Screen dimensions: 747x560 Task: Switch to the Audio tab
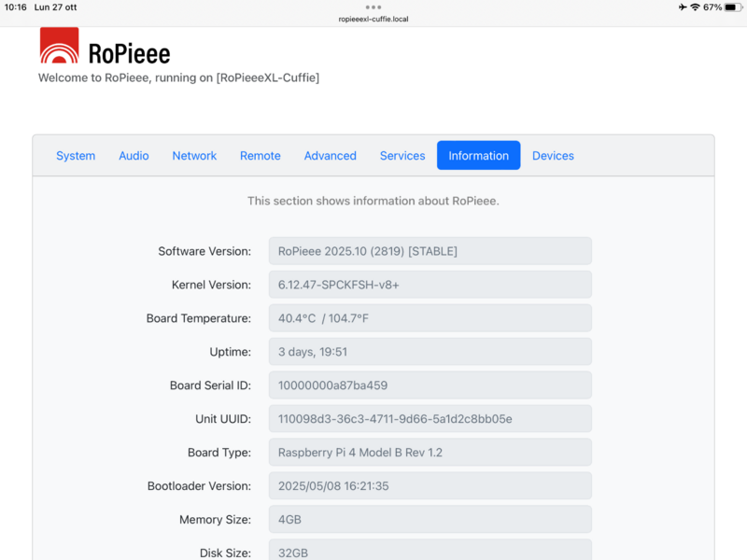(x=134, y=156)
